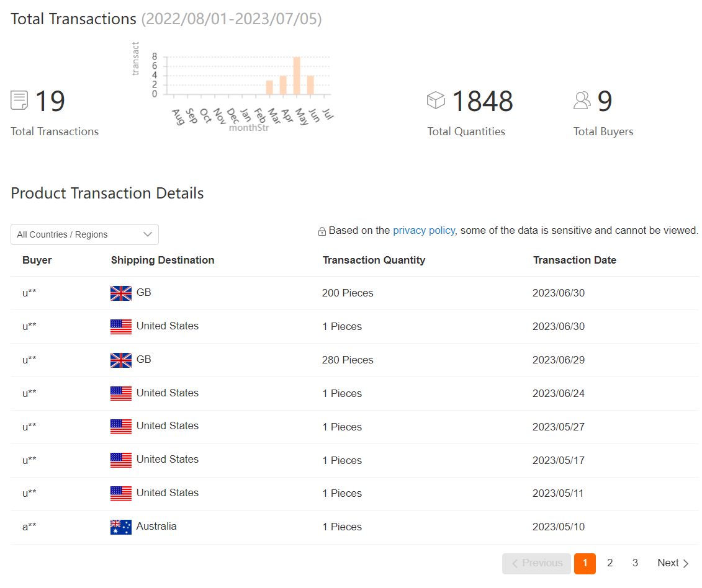702x588 pixels.
Task: Open the All Countries / Regions dropdown
Action: 84,234
